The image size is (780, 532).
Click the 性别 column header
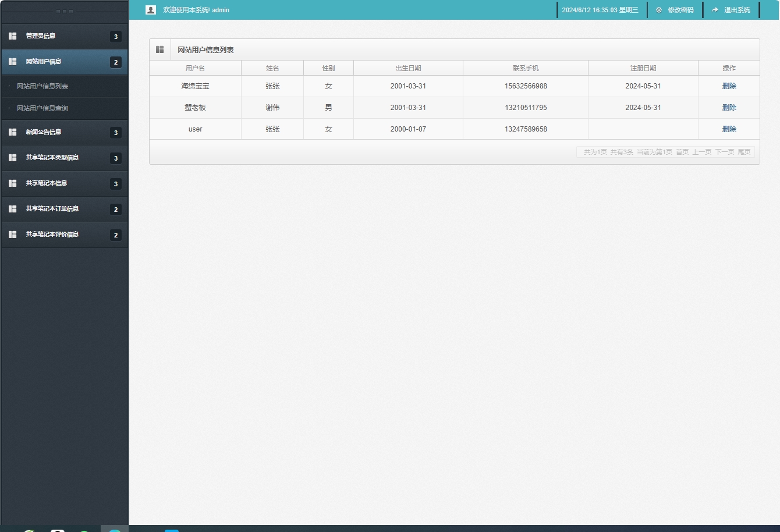click(329, 68)
